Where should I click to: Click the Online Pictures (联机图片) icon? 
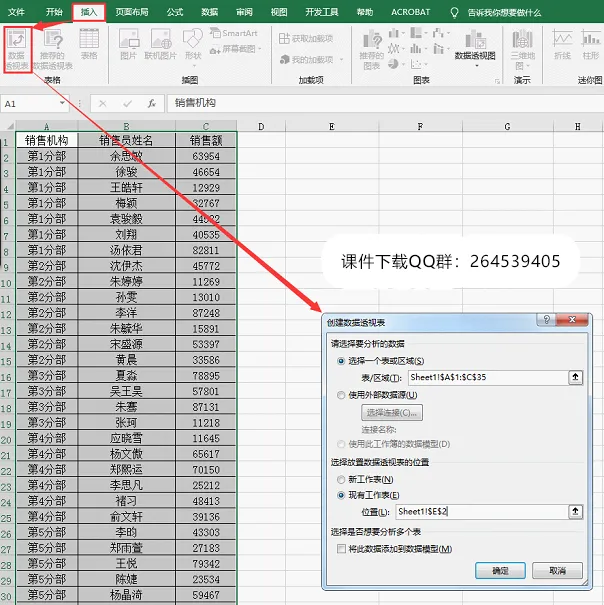click(161, 44)
